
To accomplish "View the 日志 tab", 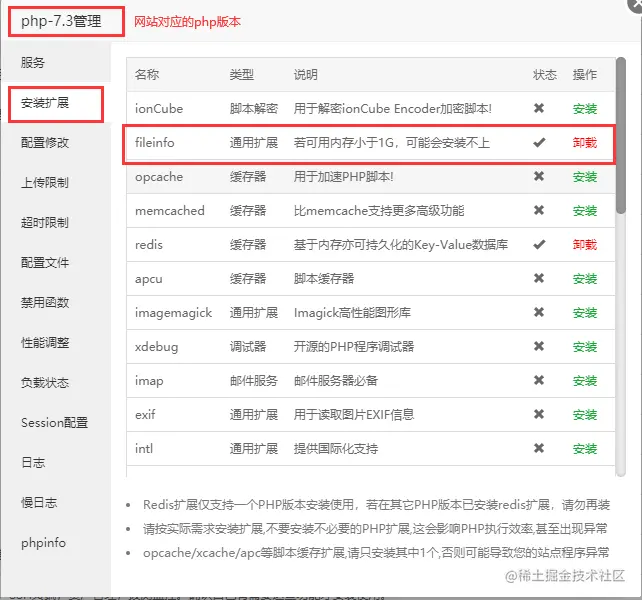I will 56,462.
